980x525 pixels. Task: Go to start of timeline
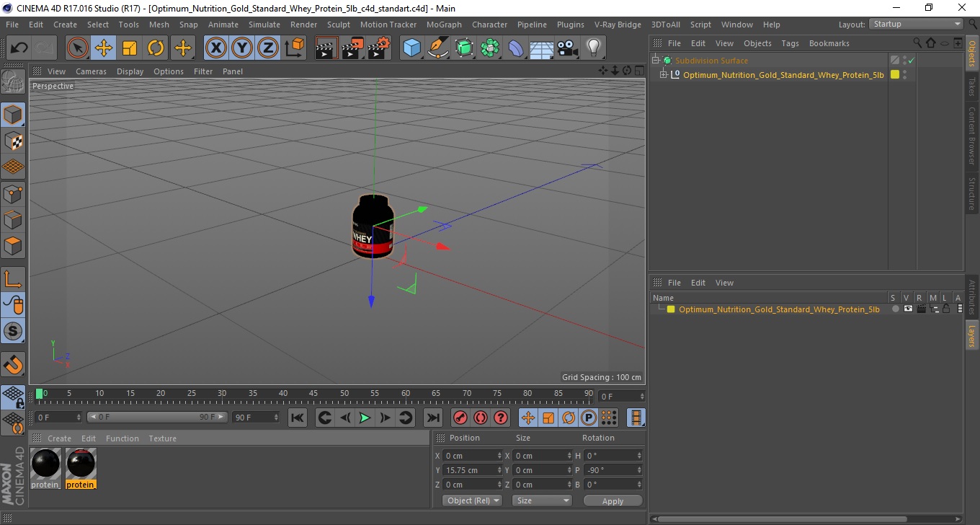(298, 418)
